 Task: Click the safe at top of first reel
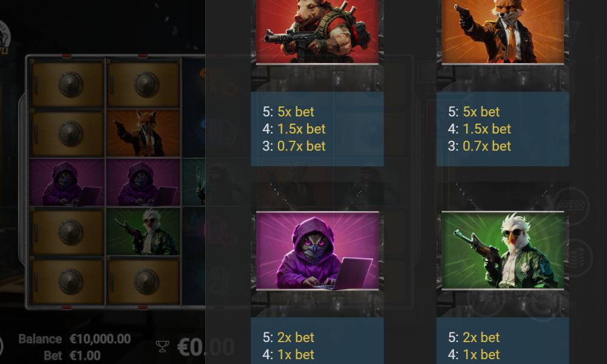(67, 84)
